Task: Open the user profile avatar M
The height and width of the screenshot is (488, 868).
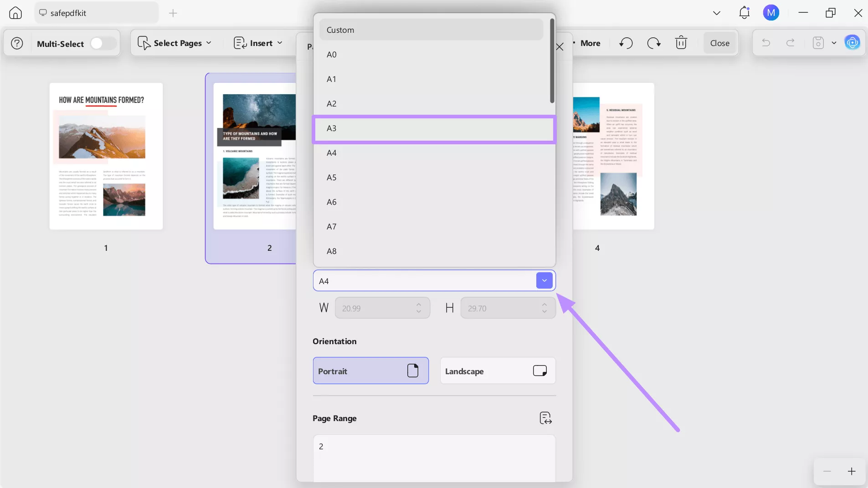Action: point(771,13)
